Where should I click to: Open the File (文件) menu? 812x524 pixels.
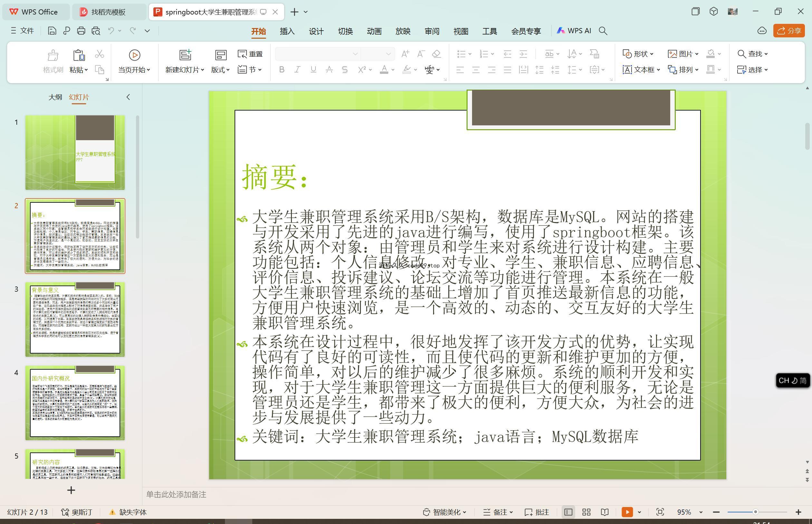click(23, 31)
